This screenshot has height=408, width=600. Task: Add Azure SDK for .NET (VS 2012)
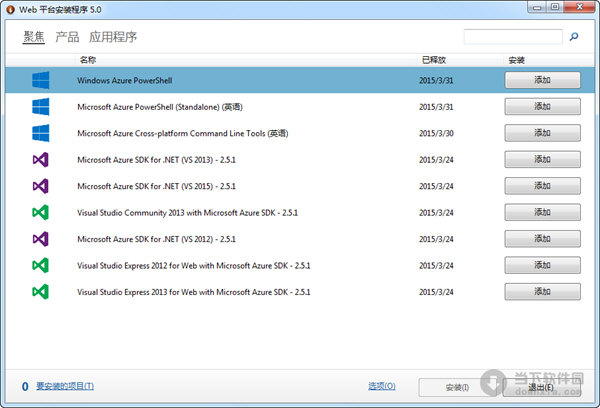[x=542, y=238]
